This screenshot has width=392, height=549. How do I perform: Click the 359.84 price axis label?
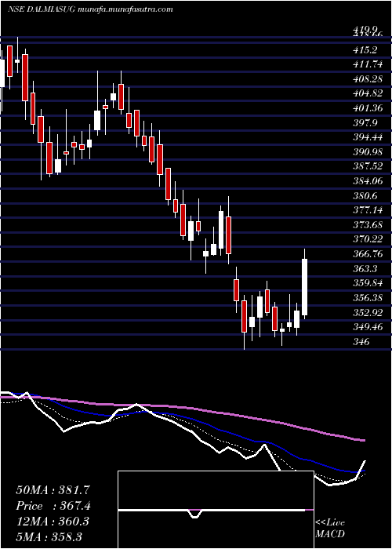tap(368, 283)
